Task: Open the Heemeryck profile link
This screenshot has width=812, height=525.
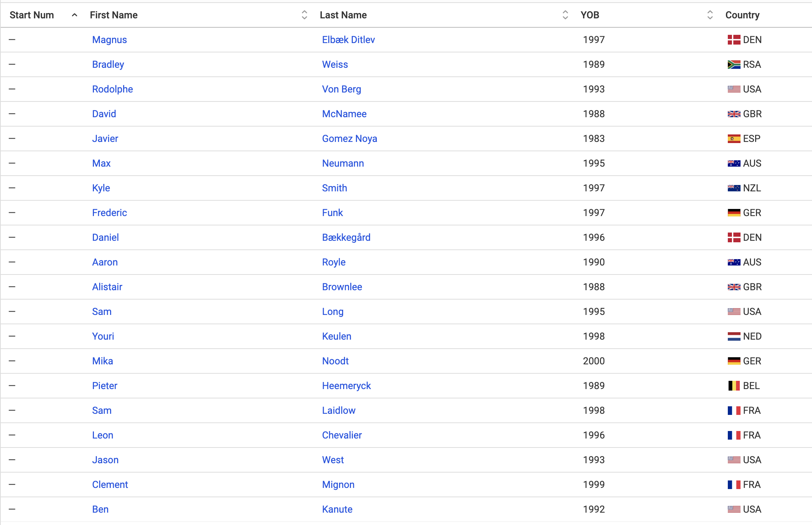Action: [x=346, y=386]
